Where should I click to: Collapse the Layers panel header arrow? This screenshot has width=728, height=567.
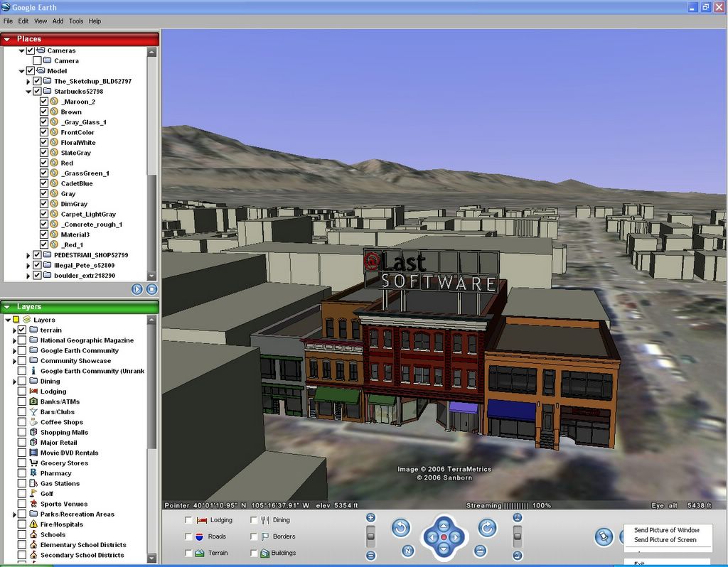click(x=7, y=307)
